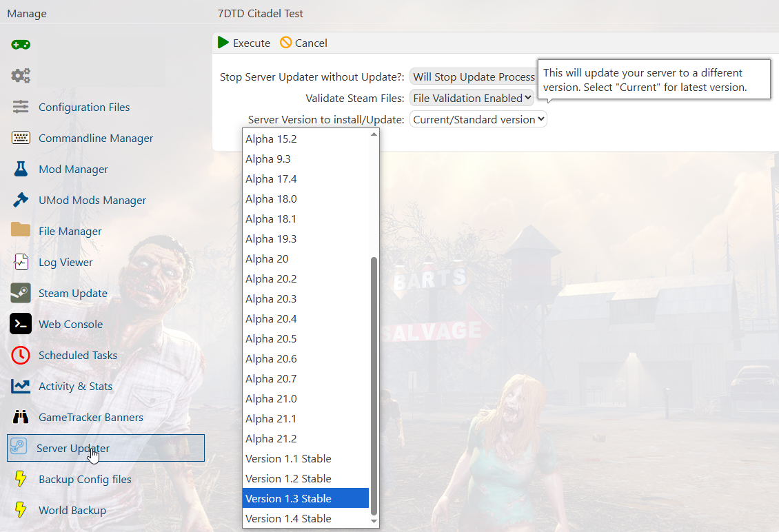Select Alpha 20.5 version option
The height and width of the screenshot is (532, 779).
305,338
